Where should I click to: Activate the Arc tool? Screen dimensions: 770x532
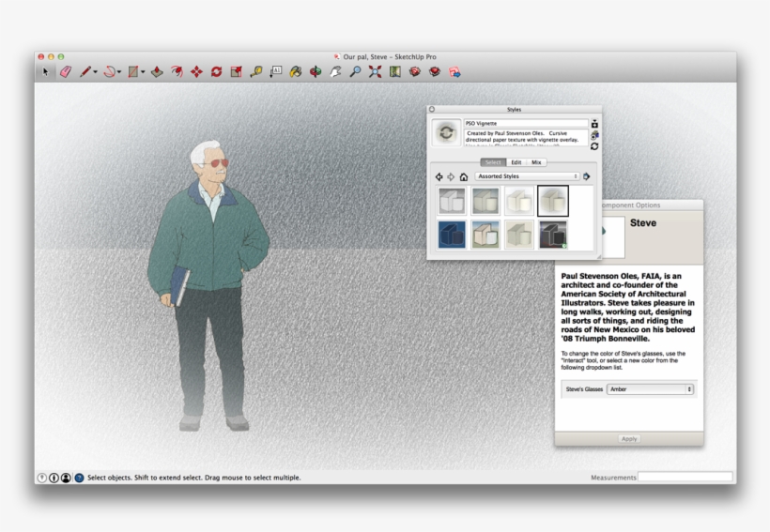110,72
